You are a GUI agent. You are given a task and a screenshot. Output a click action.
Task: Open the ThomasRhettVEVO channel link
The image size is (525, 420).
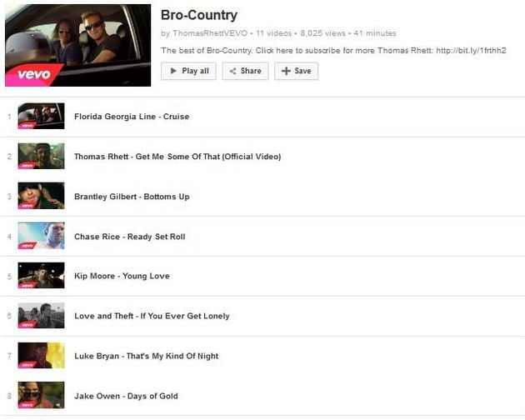click(210, 33)
